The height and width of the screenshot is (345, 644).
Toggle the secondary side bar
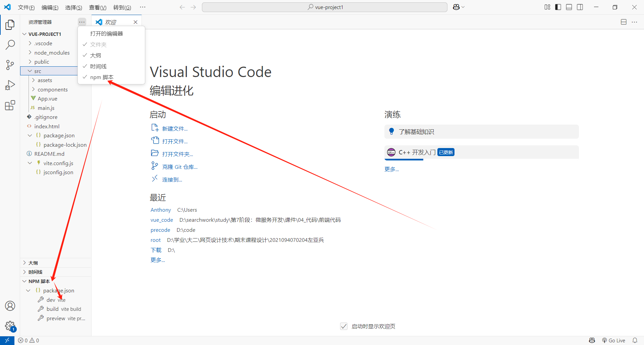580,7
